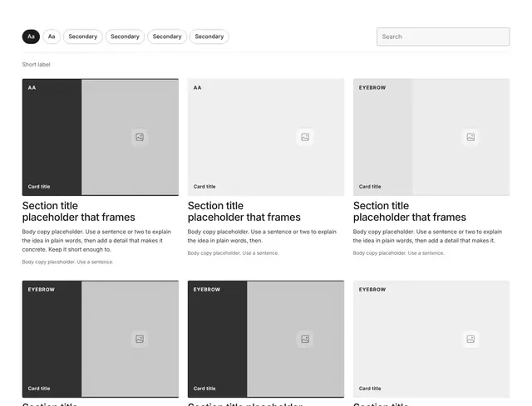The height and width of the screenshot is (406, 532).
Task: Open Section title heading under top-row EYEBROW card
Action: point(410,212)
